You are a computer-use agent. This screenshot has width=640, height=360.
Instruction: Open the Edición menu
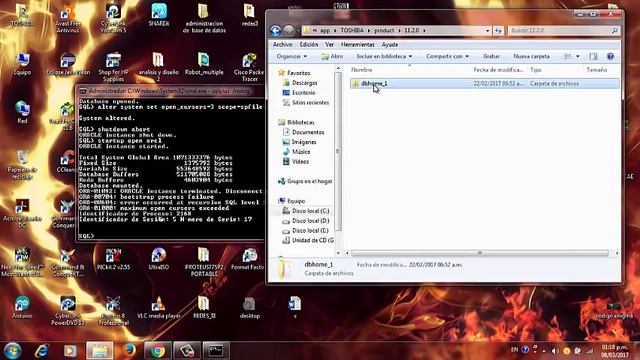pyautogui.click(x=309, y=44)
